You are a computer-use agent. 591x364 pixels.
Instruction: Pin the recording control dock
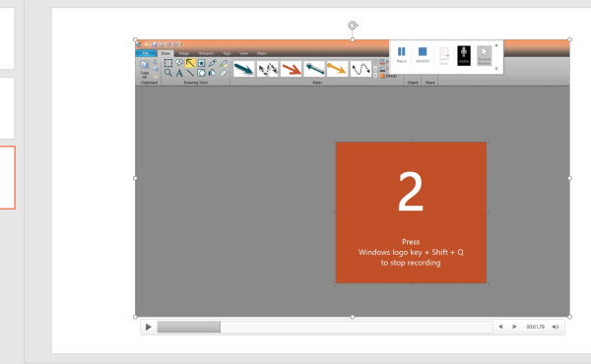click(496, 69)
